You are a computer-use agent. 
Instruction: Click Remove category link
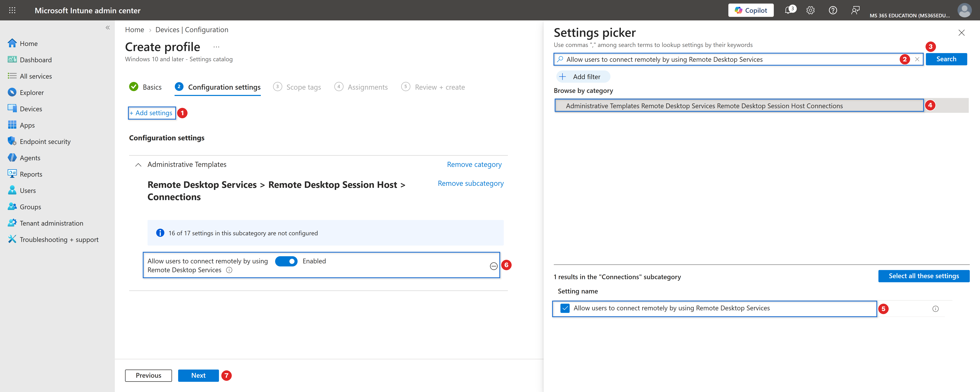[x=474, y=164]
